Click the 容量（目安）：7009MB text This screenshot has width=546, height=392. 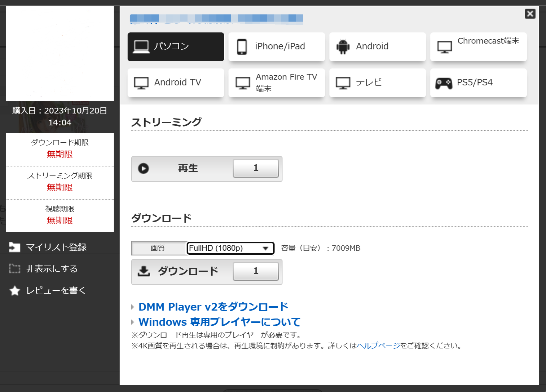[321, 248]
